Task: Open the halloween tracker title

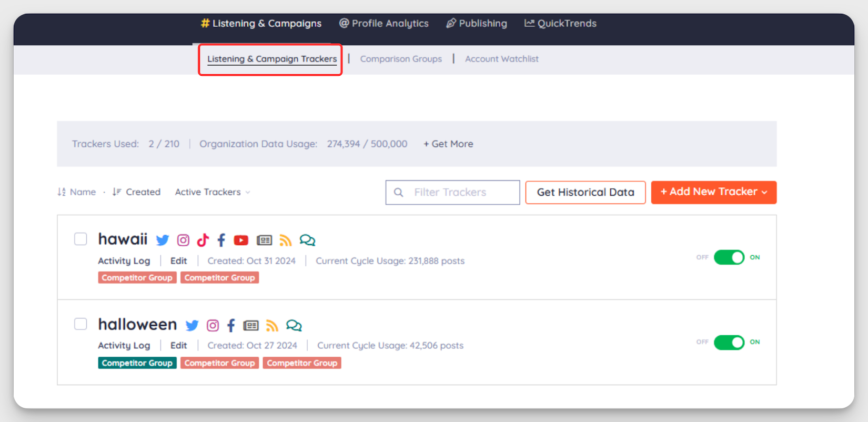Action: (137, 325)
